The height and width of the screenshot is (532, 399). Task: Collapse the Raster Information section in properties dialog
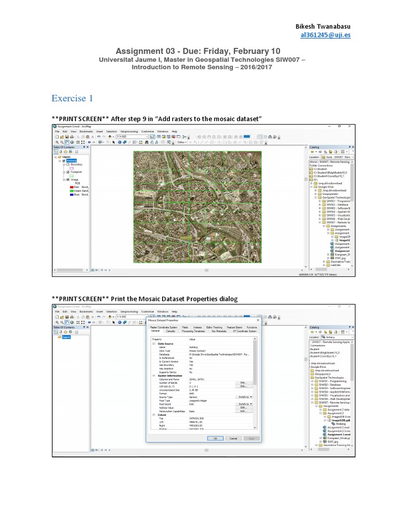point(154,376)
